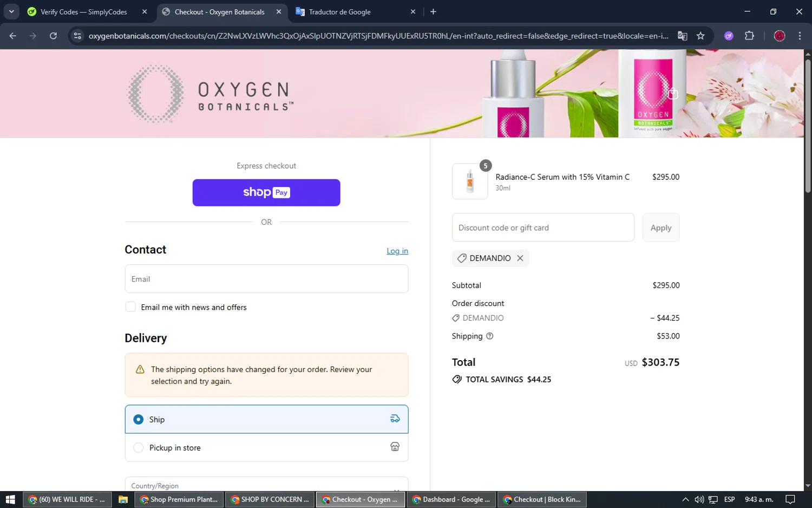Click the Log in link
The image size is (812, 508).
397,251
